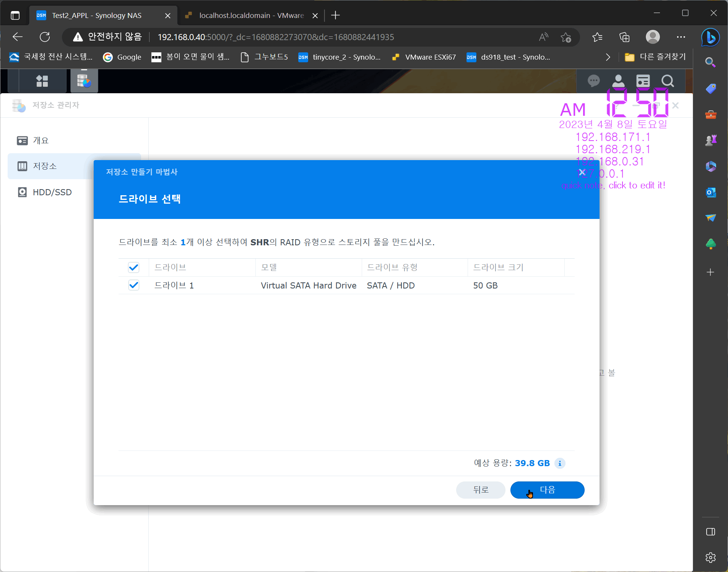Click the 39.8 GB estimated capacity value
Screen dimensions: 728x572
(532, 463)
